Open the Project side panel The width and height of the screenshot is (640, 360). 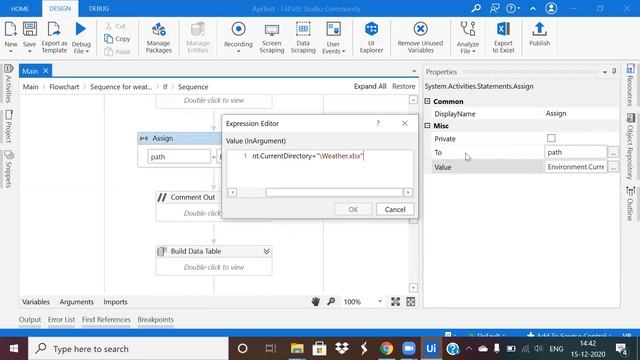click(x=8, y=126)
